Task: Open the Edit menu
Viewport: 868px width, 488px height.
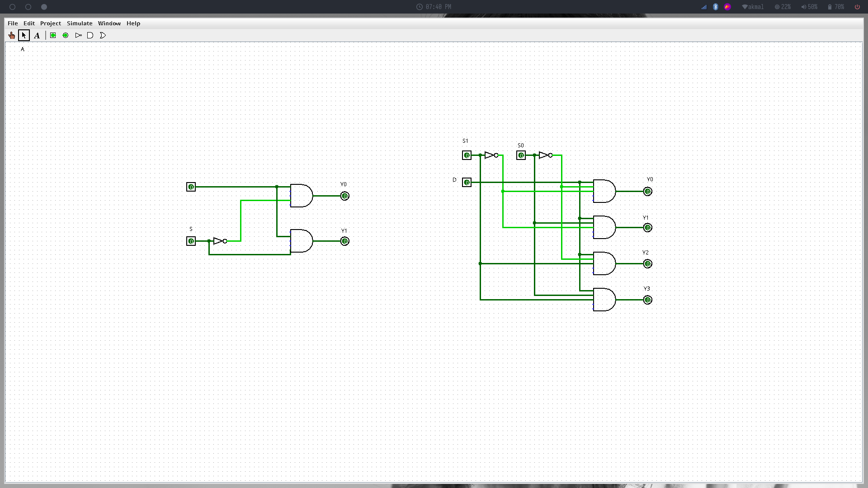Action: point(29,23)
